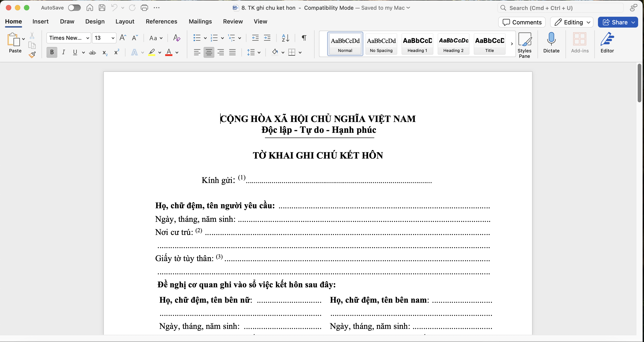Open the paste options arrow
The width and height of the screenshot is (644, 342).
(x=23, y=39)
